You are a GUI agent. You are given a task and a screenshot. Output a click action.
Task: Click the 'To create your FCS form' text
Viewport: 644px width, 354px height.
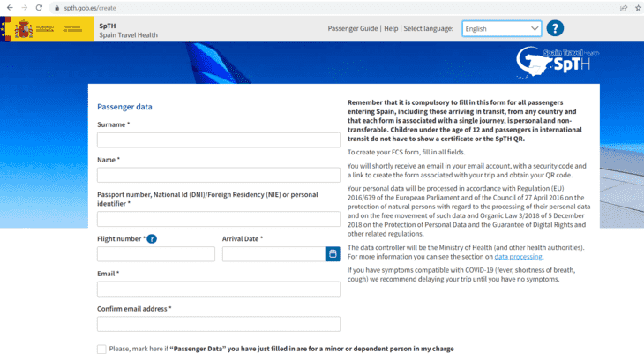pos(406,152)
